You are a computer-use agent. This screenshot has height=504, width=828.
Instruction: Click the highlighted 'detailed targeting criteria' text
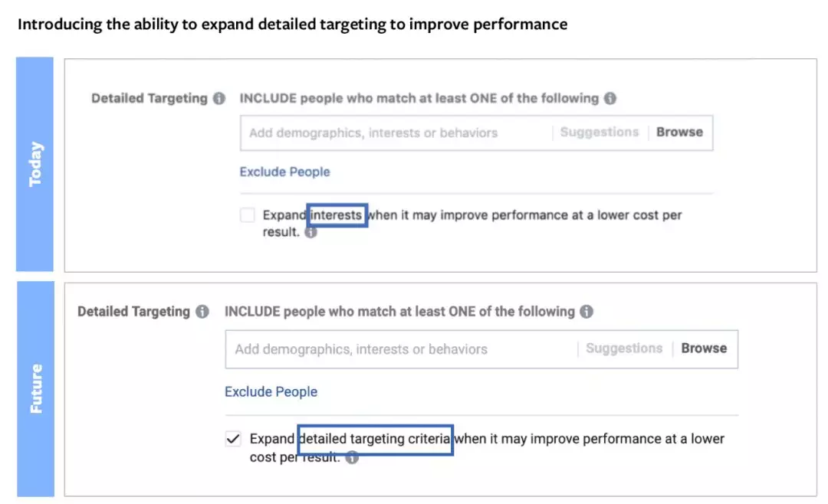coord(375,439)
